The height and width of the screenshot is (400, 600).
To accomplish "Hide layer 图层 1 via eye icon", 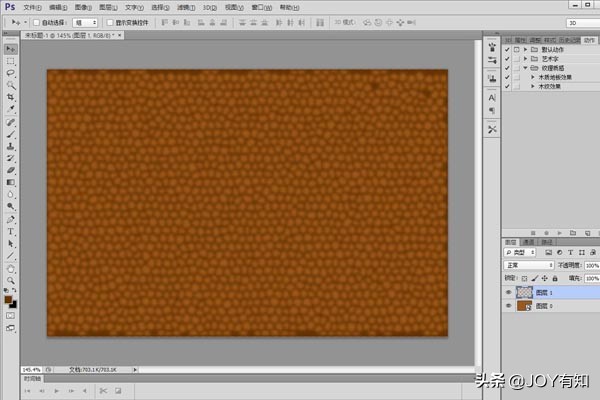I will (x=509, y=292).
